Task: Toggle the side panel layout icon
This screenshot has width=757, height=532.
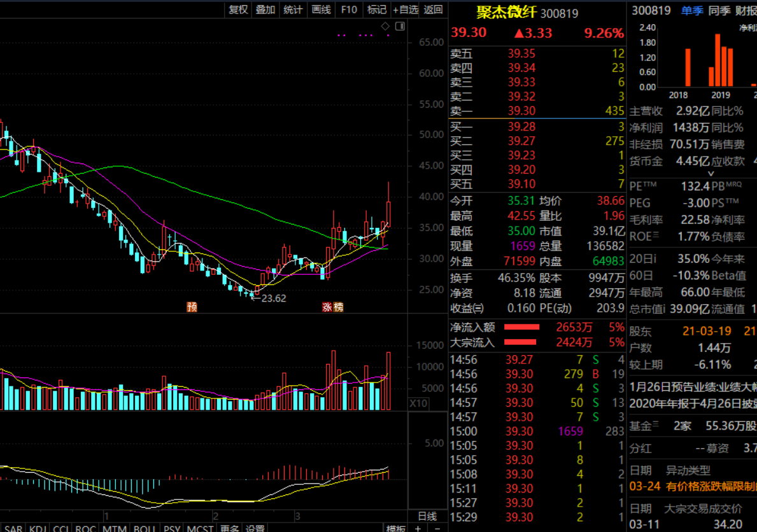Action: [400, 26]
